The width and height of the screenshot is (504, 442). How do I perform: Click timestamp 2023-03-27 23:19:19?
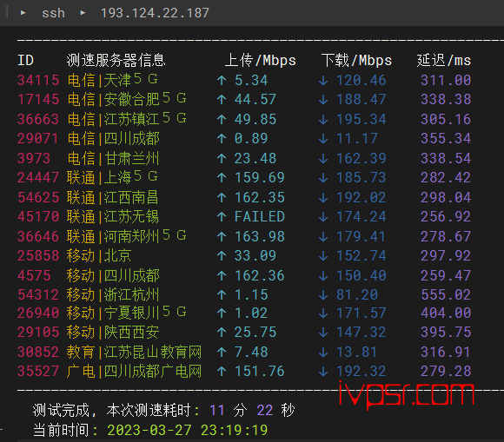(188, 430)
